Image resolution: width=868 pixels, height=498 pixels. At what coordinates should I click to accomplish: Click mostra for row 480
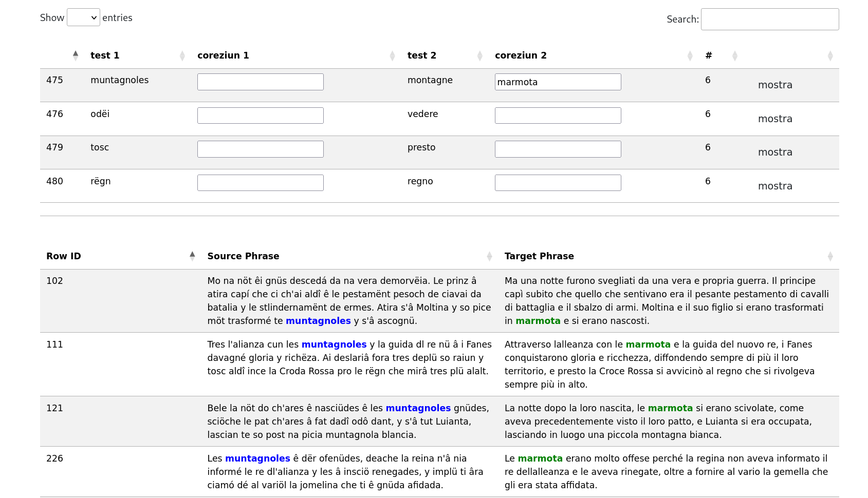(775, 186)
